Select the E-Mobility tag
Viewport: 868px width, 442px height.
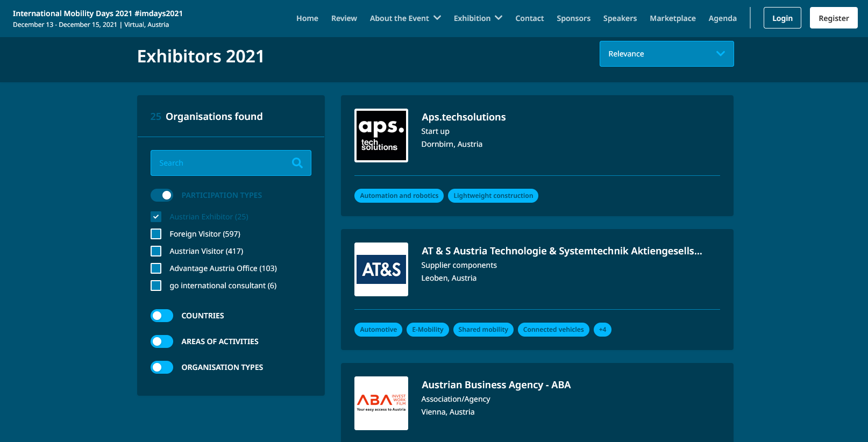click(428, 330)
